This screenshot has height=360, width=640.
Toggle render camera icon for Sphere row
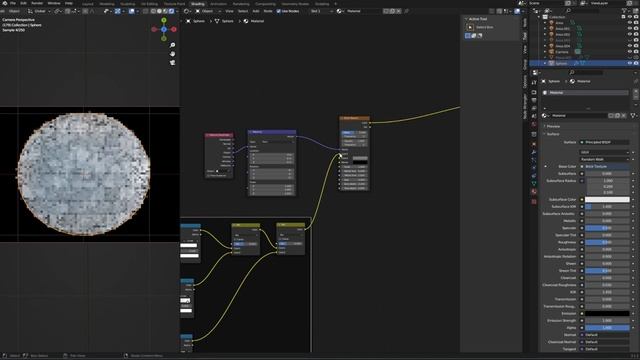tap(636, 63)
